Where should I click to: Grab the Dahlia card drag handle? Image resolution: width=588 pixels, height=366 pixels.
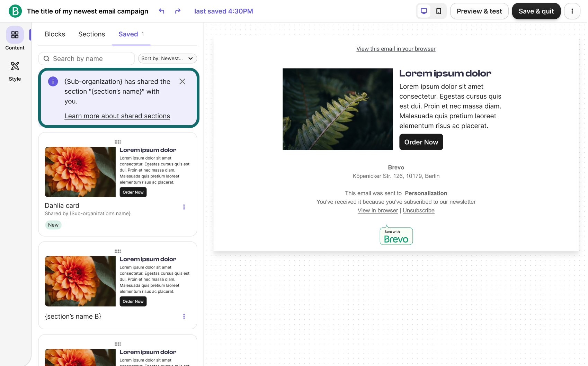pyautogui.click(x=118, y=142)
